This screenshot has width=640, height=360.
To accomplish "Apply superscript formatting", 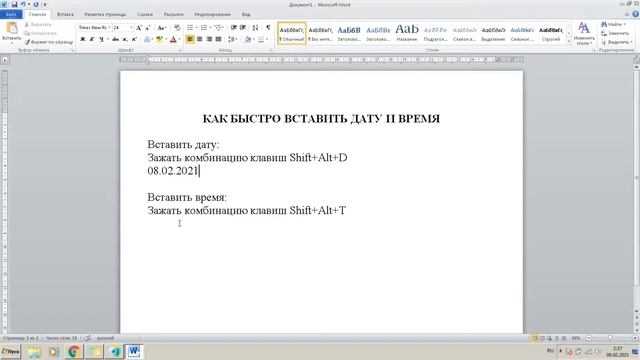I will [134, 39].
